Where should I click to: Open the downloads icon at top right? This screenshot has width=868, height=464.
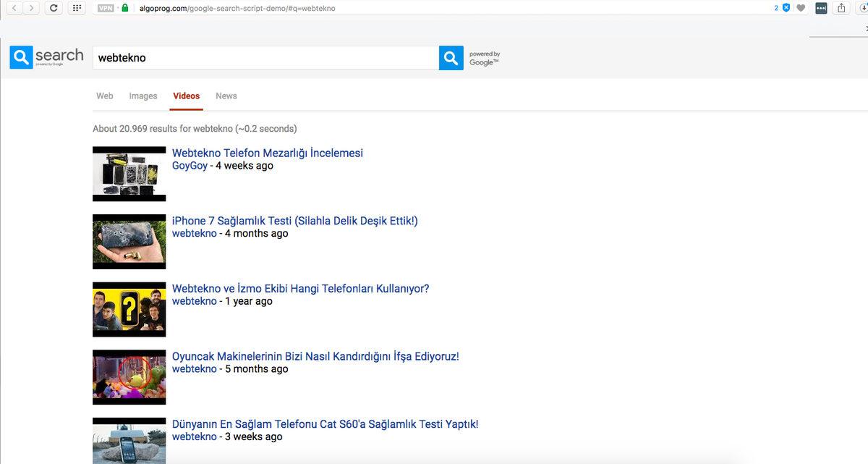tap(864, 8)
